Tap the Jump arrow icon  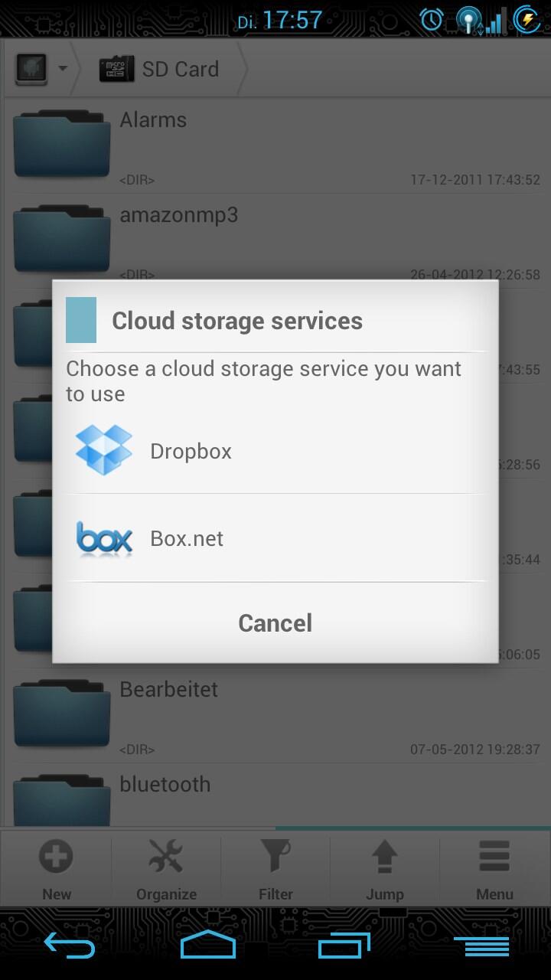[x=385, y=856]
